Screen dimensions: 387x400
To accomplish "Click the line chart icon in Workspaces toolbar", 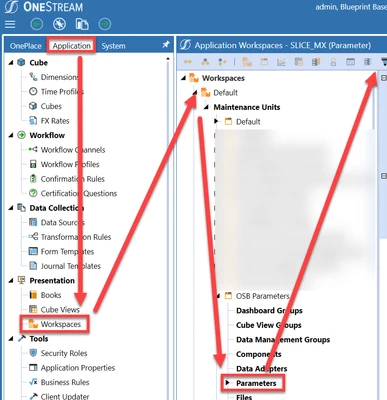I will (x=281, y=62).
